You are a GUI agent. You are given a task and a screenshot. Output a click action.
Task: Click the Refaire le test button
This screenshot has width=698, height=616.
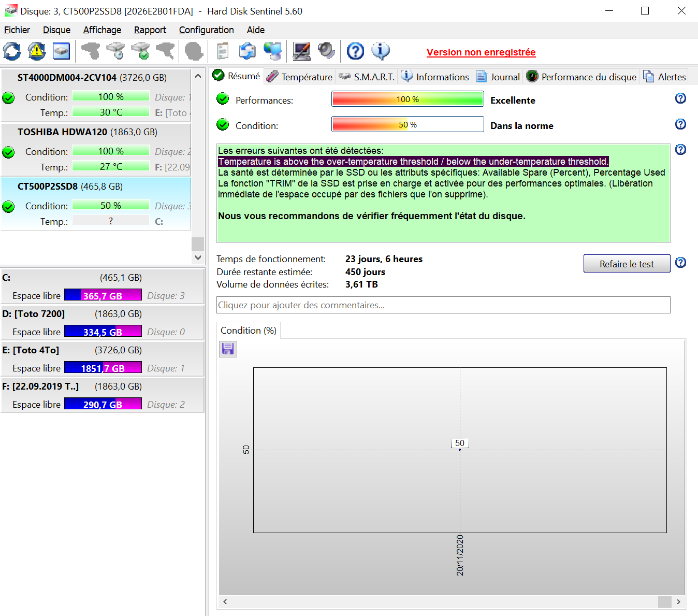[x=627, y=264]
